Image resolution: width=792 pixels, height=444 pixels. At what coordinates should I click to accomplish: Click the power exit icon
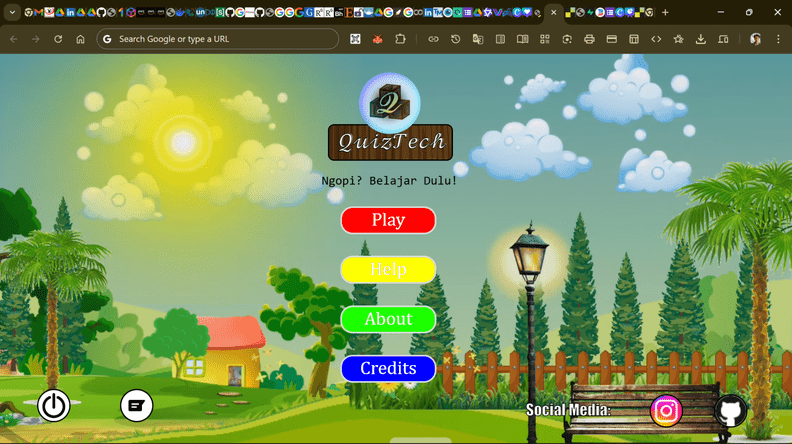[x=54, y=405]
